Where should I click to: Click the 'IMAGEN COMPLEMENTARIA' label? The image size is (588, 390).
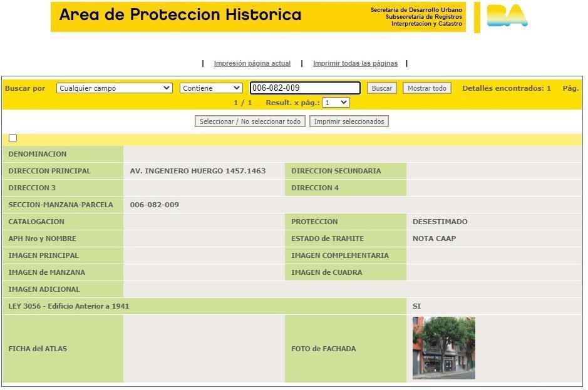[x=340, y=255]
